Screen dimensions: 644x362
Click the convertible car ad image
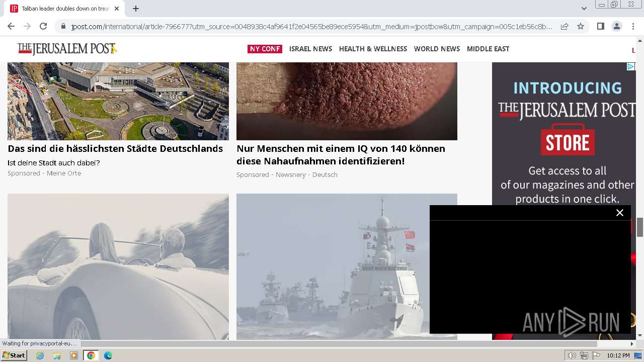118,266
